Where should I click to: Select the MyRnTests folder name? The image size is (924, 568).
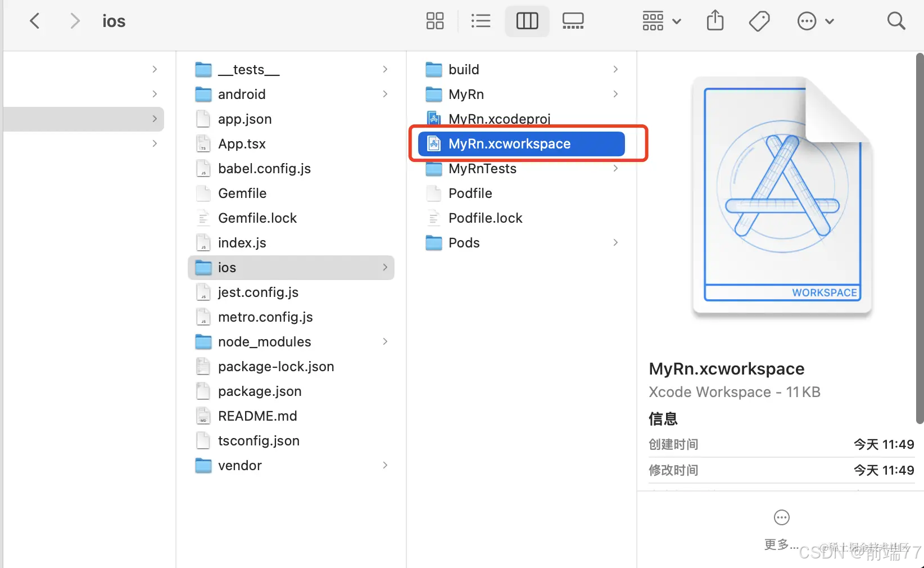(x=482, y=169)
